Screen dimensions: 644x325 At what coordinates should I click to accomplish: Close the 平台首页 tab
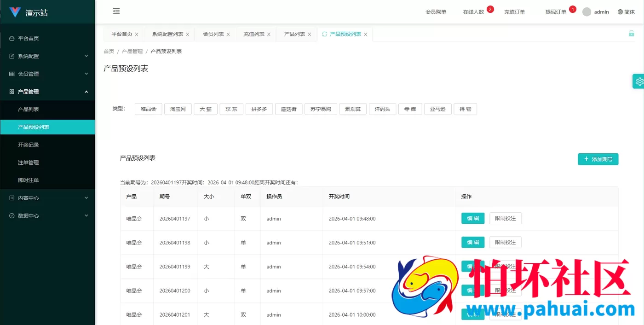(x=137, y=35)
